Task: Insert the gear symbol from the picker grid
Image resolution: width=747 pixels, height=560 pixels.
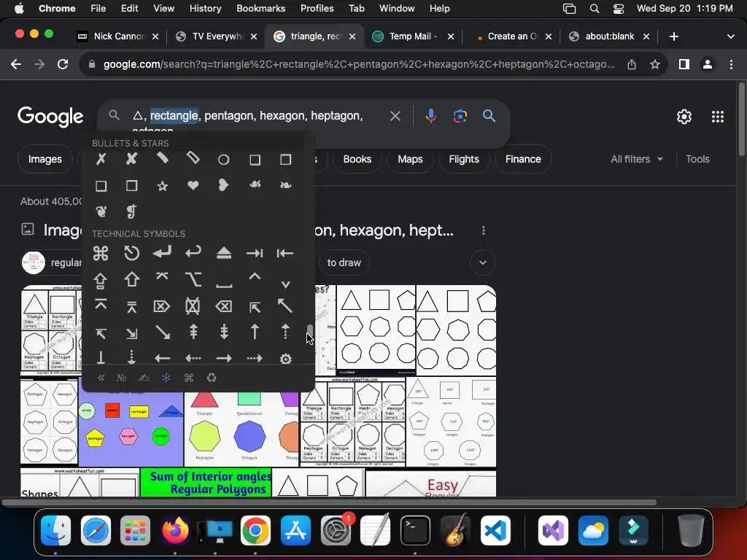Action: pos(285,359)
